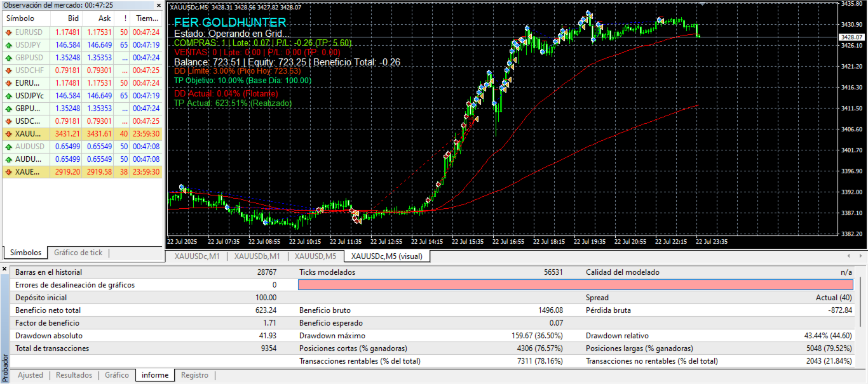The image size is (868, 384).
Task: Click the up-arrow icon beside GBPU... row
Action: [9, 109]
